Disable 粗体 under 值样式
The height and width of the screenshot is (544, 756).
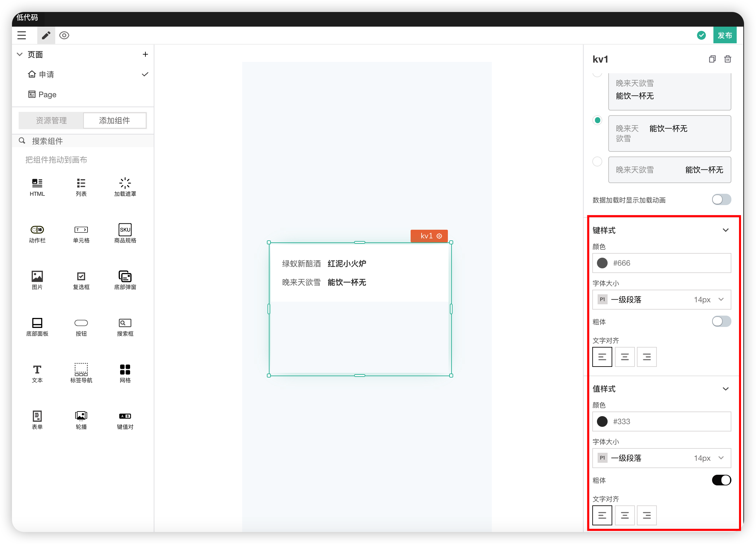click(x=721, y=480)
